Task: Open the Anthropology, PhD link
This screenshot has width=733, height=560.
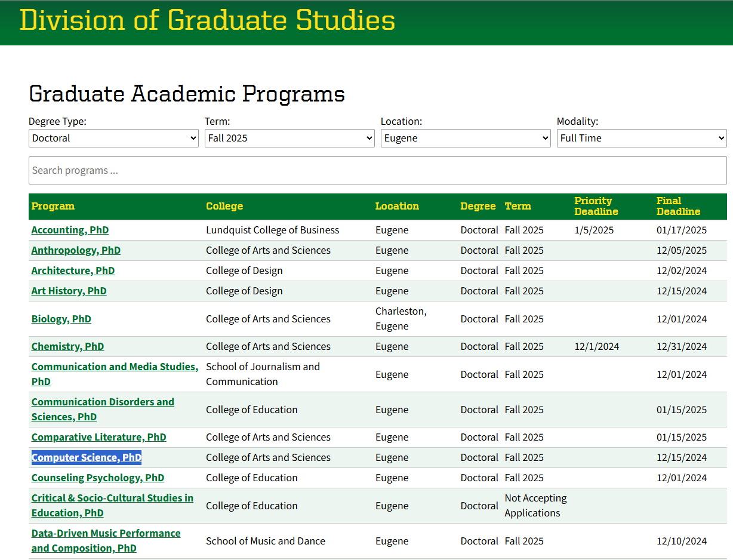Action: [76, 250]
